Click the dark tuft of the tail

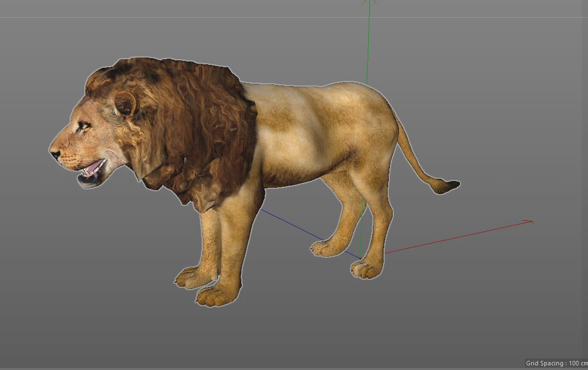[446, 186]
